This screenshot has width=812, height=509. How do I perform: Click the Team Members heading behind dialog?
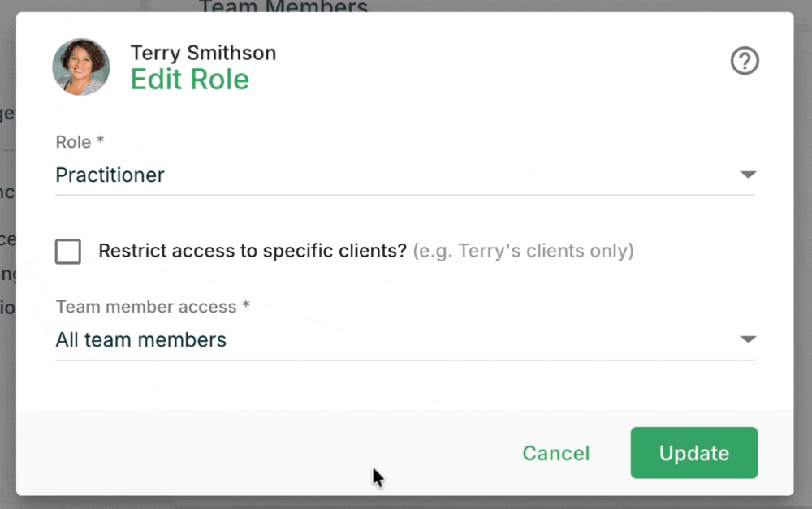tap(283, 6)
